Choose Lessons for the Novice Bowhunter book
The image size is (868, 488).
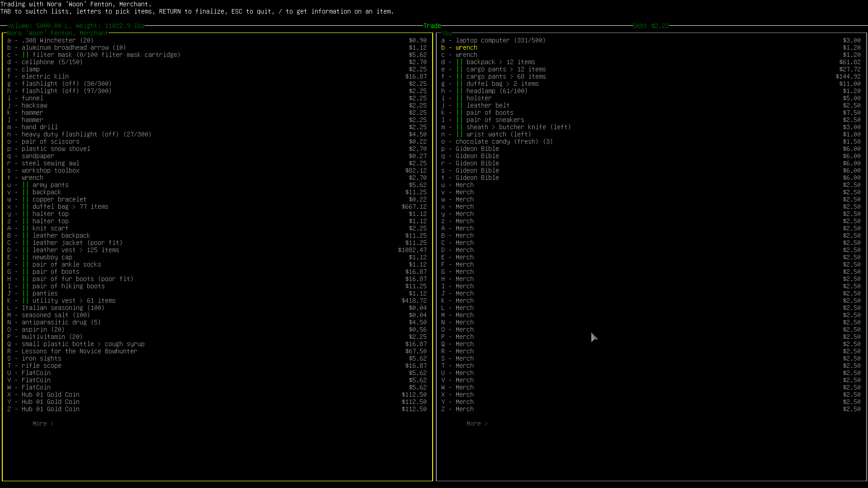coord(79,351)
